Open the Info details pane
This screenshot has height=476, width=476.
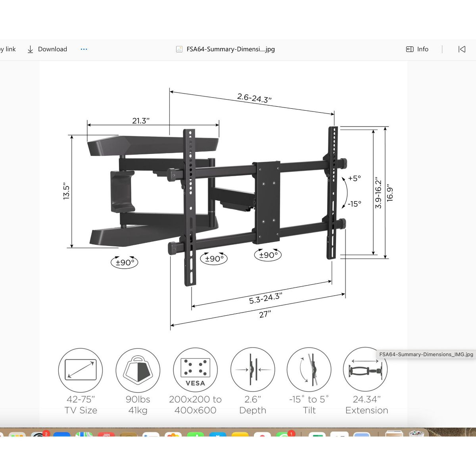point(417,49)
